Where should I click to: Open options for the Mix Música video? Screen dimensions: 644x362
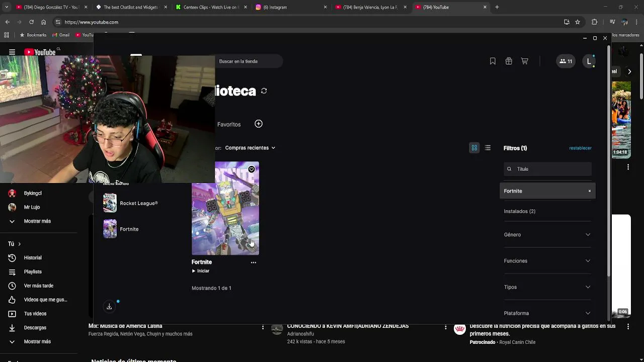click(263, 327)
